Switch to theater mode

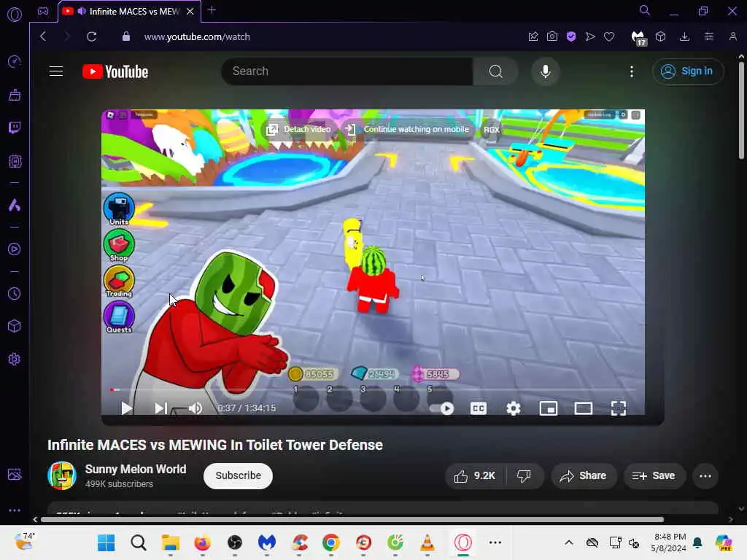583,408
